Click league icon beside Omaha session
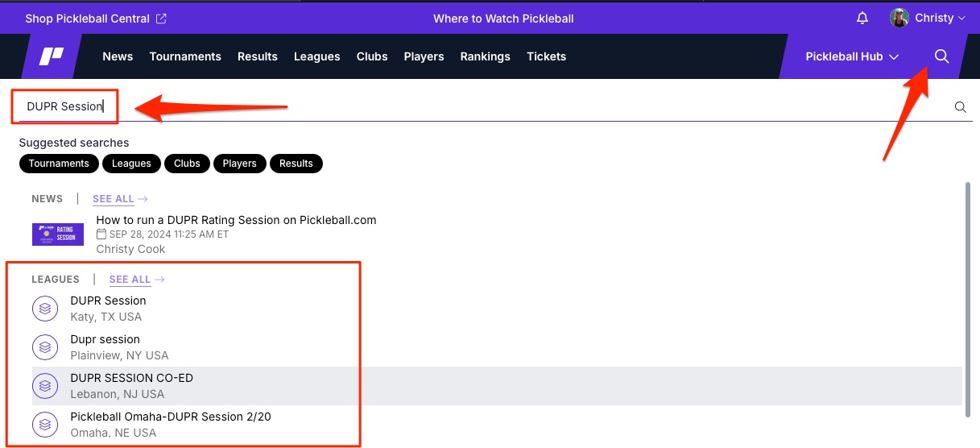This screenshot has width=980, height=448. tap(45, 425)
